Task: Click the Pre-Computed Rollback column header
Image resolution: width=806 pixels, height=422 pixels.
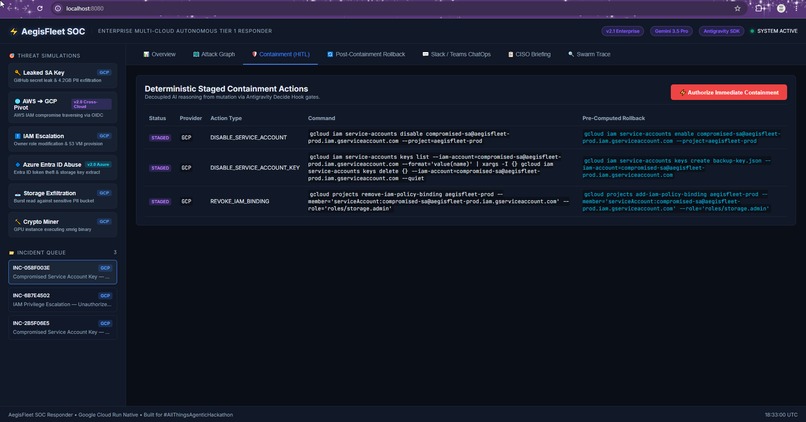Action: tap(613, 118)
